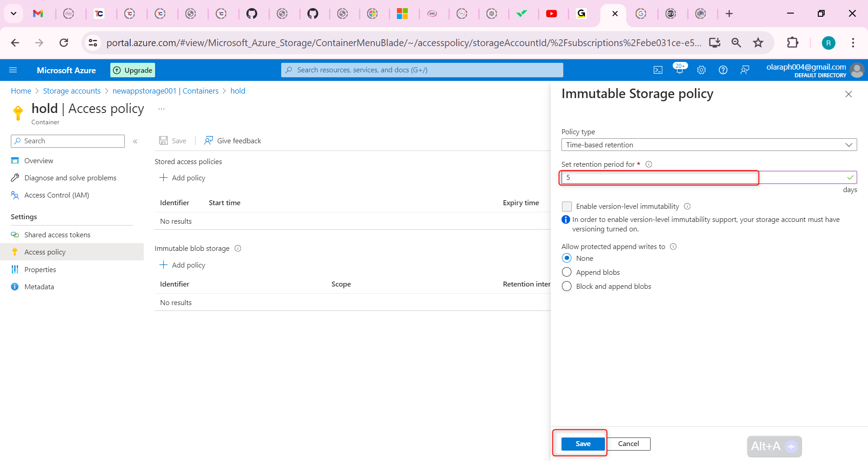
Task: Close the Immutable Storage policy panel
Action: point(849,94)
